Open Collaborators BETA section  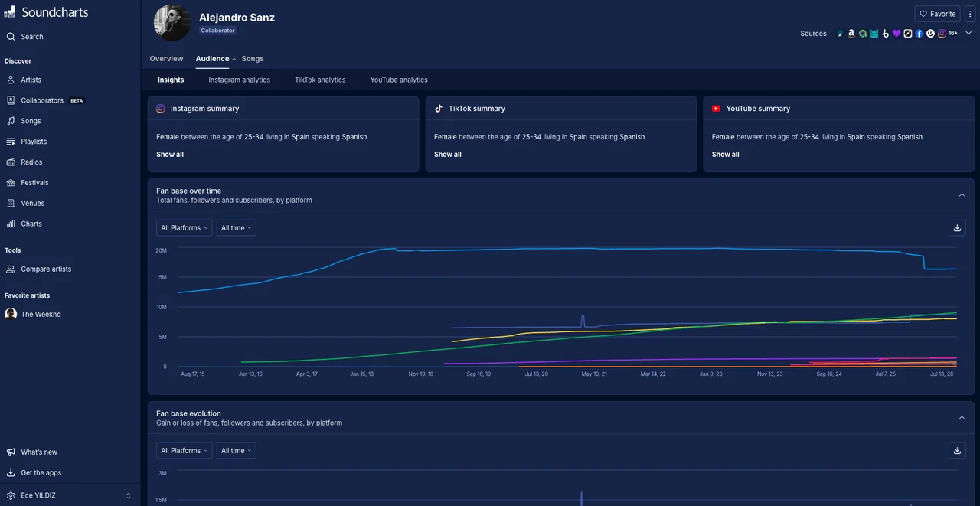pos(45,100)
